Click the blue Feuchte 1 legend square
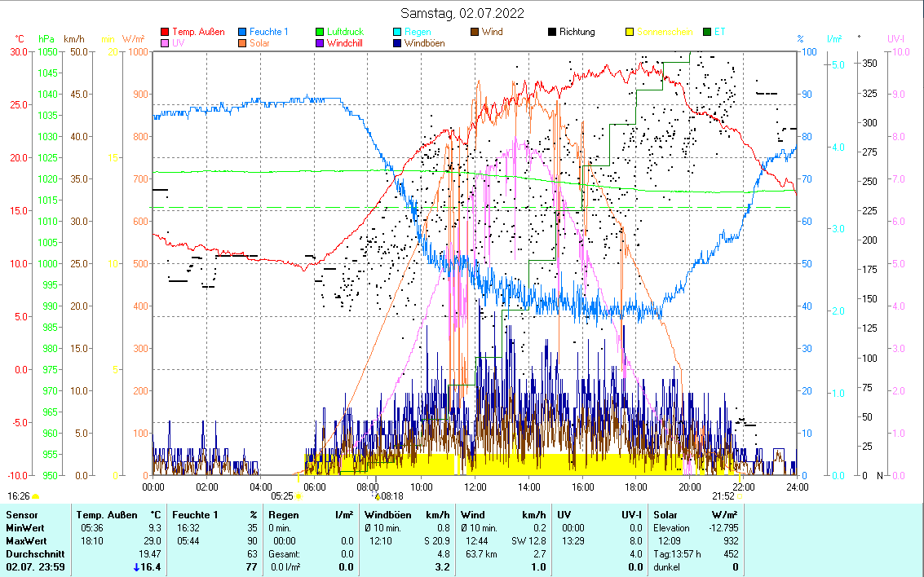 [x=242, y=33]
